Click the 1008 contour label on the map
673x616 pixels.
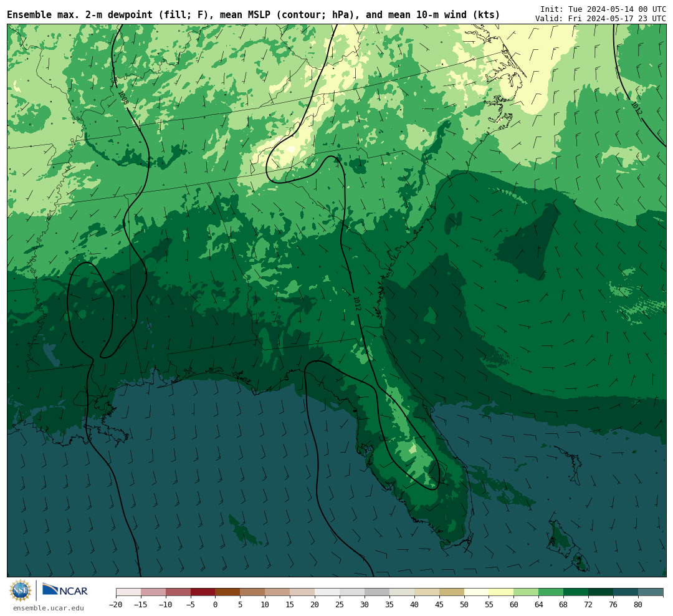tap(123, 97)
